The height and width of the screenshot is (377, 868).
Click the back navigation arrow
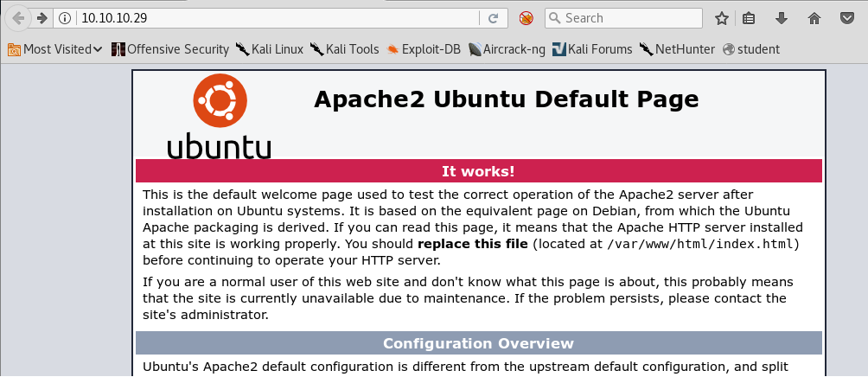coord(18,18)
